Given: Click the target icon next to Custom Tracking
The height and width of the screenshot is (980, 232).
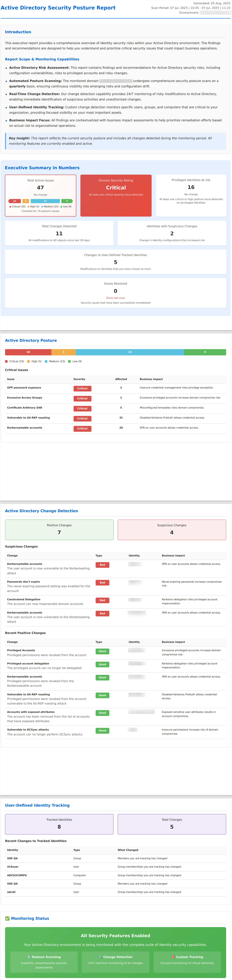Looking at the screenshot, I should (173, 957).
